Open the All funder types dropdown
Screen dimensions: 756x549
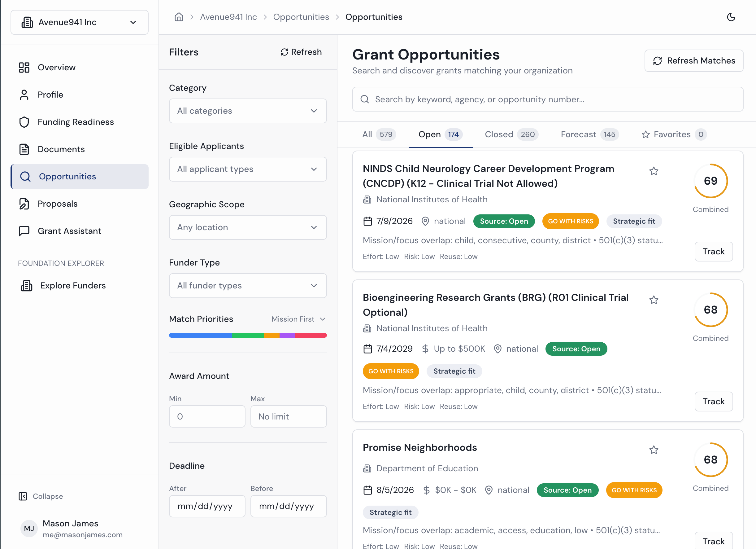(x=248, y=286)
